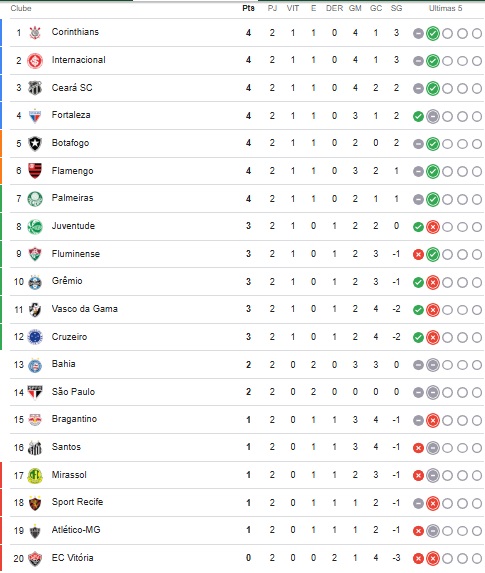Click the Últimas 5 column header
The image size is (485, 573).
(445, 8)
